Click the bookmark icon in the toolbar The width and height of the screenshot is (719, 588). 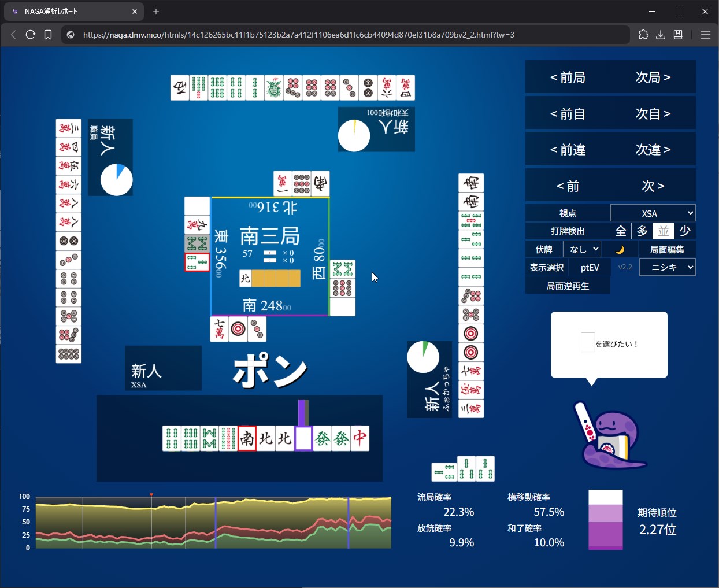pos(48,35)
